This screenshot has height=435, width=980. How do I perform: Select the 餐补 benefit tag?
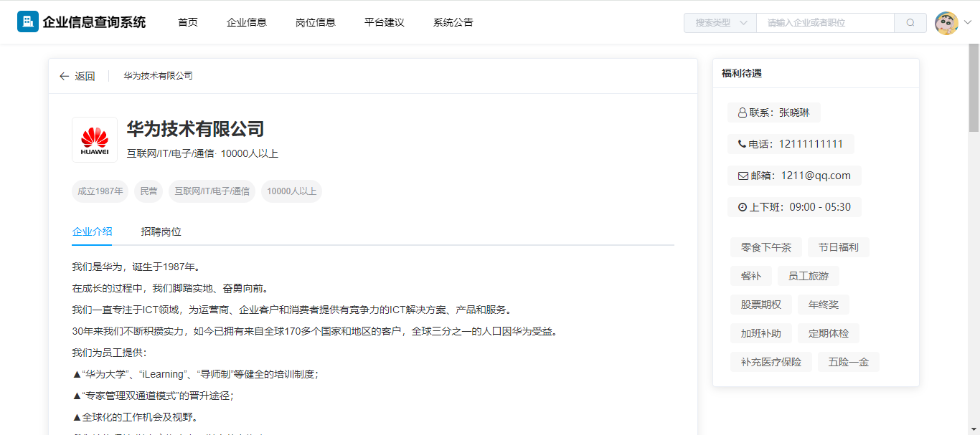[x=751, y=276]
